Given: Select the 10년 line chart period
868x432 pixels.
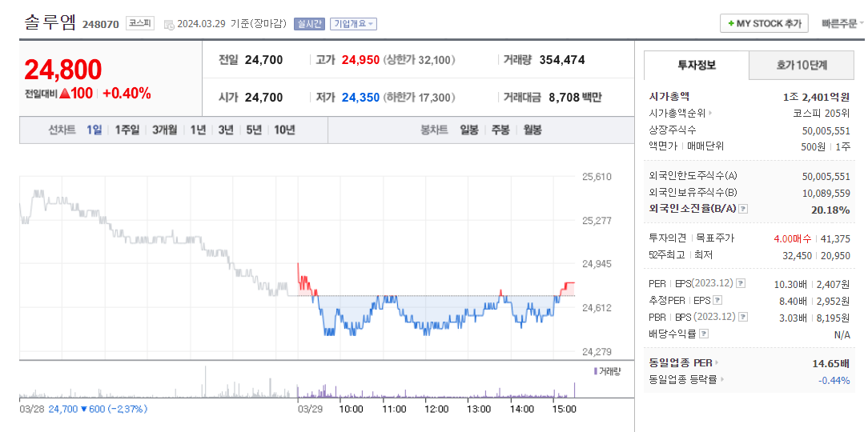Looking at the screenshot, I should point(284,130).
